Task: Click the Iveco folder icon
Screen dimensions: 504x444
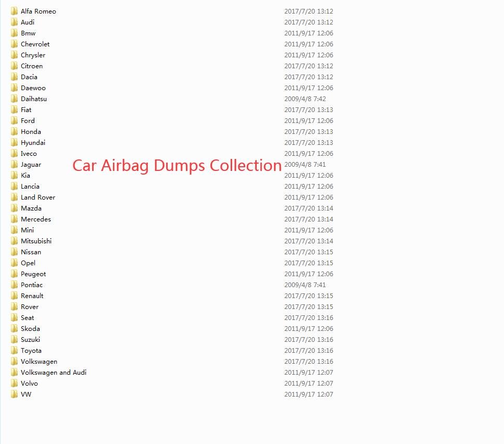Action: pos(14,153)
